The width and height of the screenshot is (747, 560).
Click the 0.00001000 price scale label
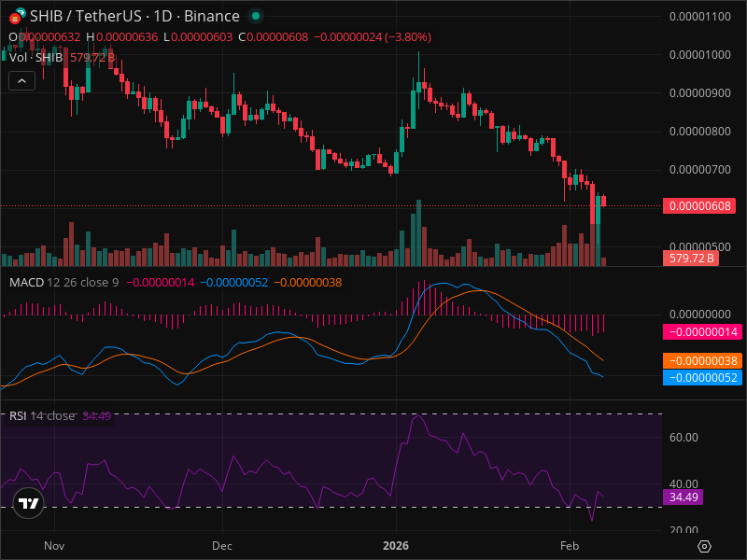[x=699, y=55]
